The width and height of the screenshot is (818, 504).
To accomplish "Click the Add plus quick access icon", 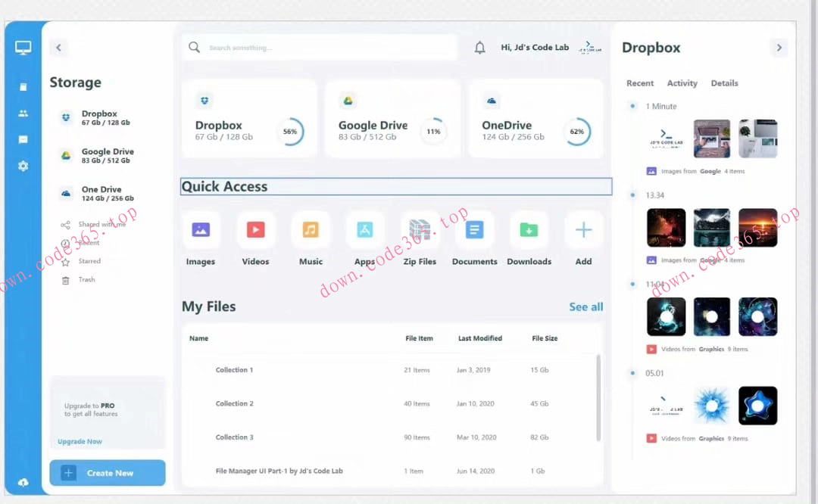I will 583,230.
